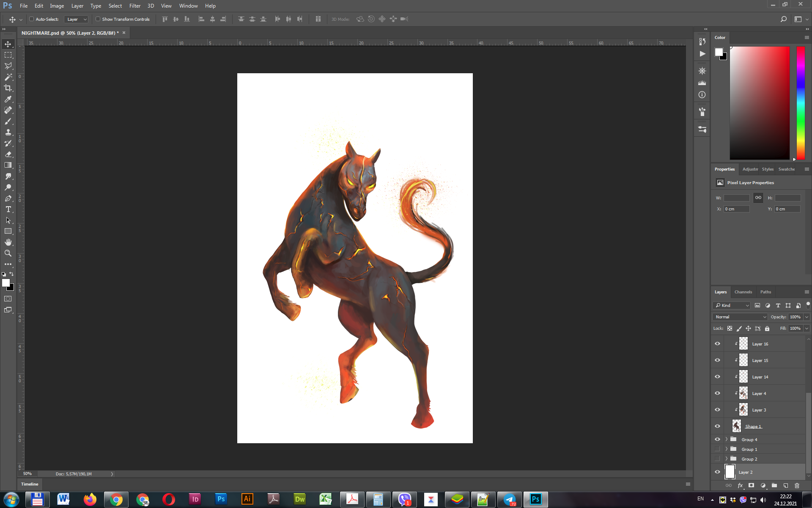Enable Auto-Select checkbox
The height and width of the screenshot is (508, 812).
31,19
